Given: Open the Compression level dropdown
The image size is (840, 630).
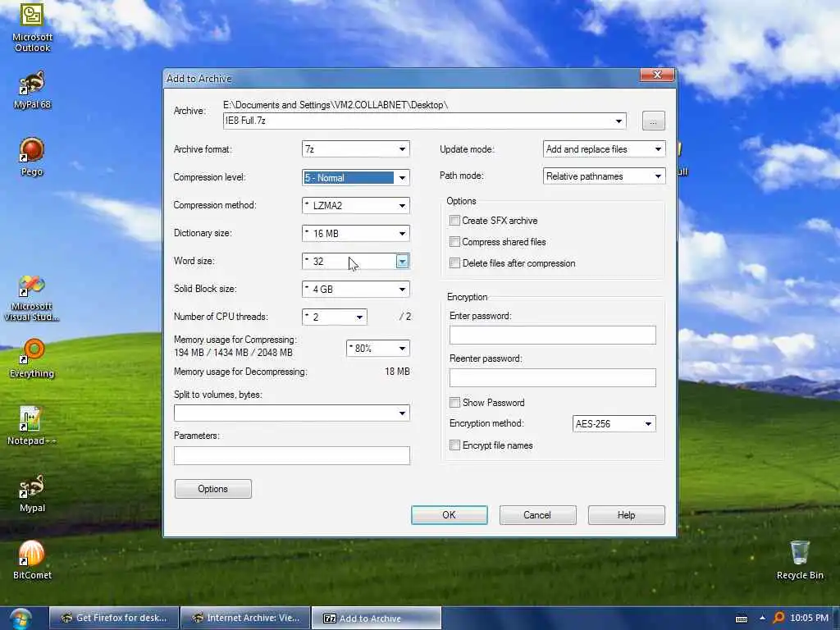Looking at the screenshot, I should [x=356, y=178].
